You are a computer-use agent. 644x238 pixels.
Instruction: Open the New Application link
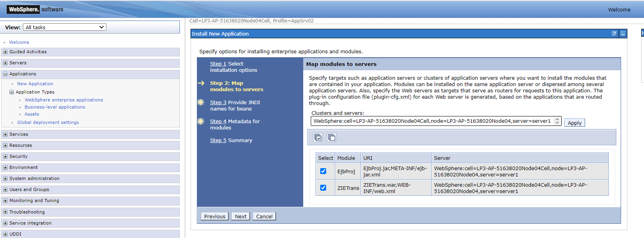point(35,84)
